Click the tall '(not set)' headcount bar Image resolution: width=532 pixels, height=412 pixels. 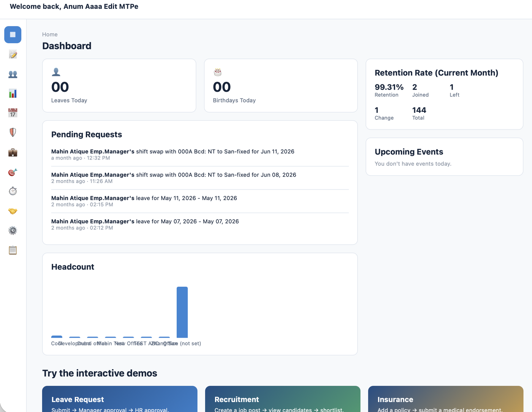click(x=182, y=312)
